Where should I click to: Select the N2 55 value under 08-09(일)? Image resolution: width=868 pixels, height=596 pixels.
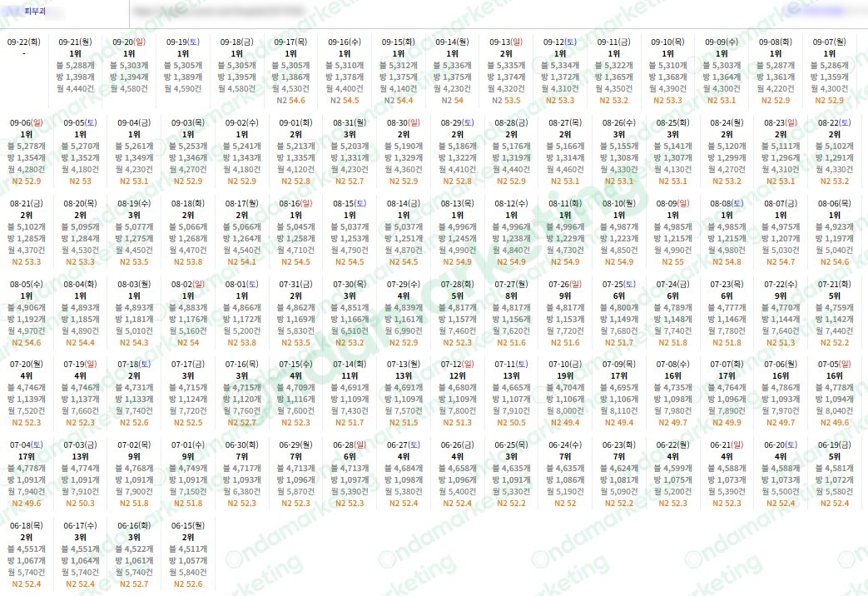pyautogui.click(x=672, y=261)
